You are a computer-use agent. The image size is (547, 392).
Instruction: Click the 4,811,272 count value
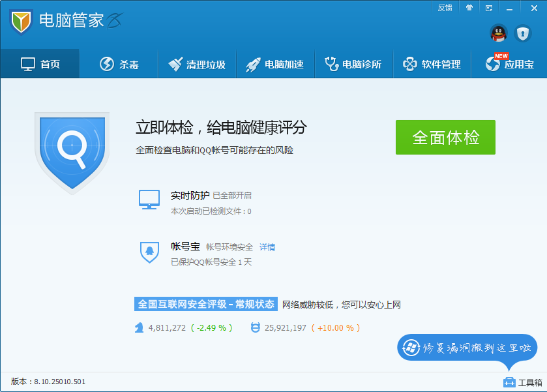tap(167, 328)
